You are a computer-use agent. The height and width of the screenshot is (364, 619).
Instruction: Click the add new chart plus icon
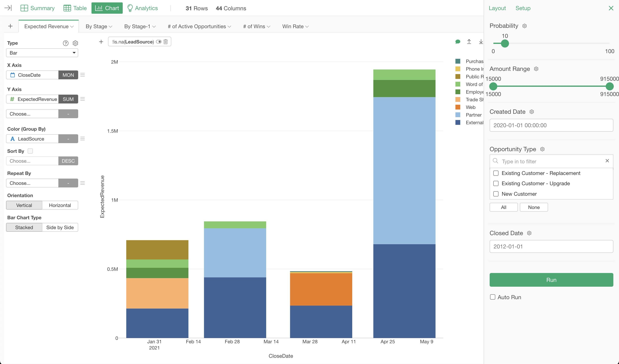pyautogui.click(x=10, y=26)
